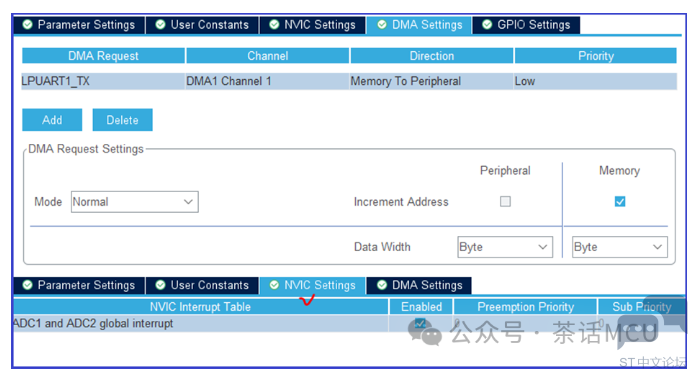Screen dimensions: 696x378
Task: Click the Preemption Priority column header
Action: [x=526, y=307]
